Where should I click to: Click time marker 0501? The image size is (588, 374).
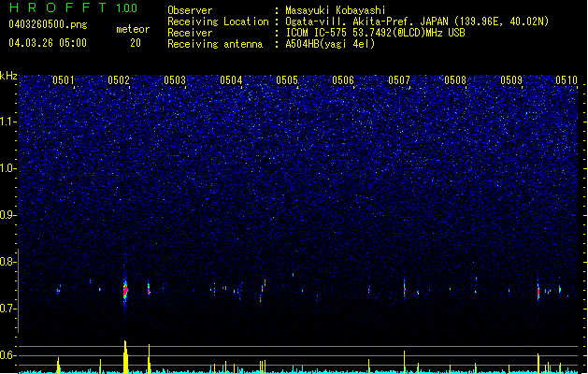(x=63, y=80)
